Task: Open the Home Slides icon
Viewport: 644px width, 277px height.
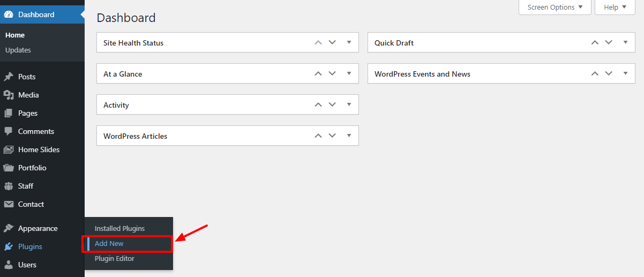Action: click(x=9, y=149)
